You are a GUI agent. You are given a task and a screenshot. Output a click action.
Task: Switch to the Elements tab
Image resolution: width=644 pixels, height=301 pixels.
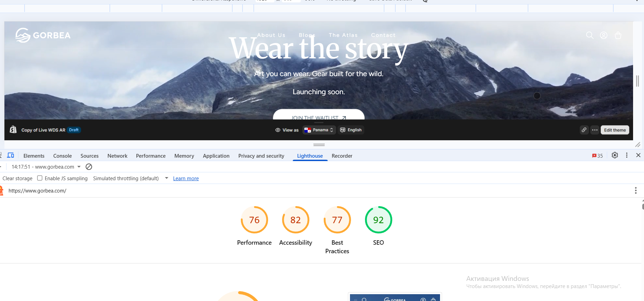[34, 156]
